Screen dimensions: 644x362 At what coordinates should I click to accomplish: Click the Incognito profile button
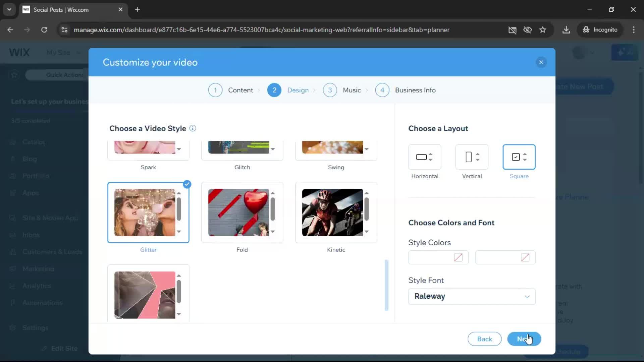coord(600,30)
